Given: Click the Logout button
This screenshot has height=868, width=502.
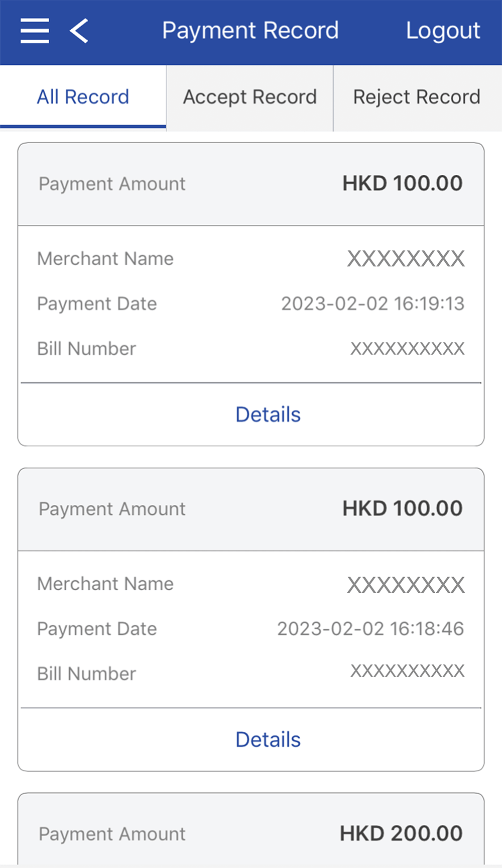Looking at the screenshot, I should pyautogui.click(x=443, y=31).
